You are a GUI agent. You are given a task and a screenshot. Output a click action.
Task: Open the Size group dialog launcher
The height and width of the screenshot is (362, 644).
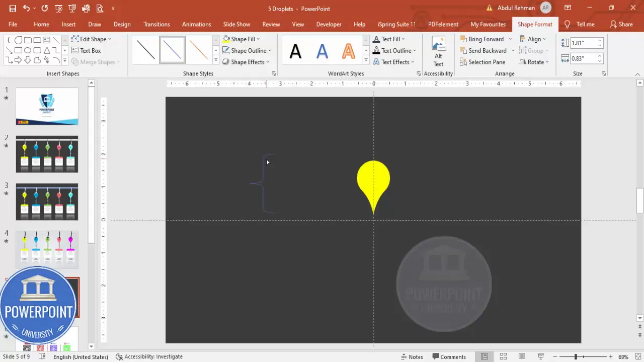[603, 73]
